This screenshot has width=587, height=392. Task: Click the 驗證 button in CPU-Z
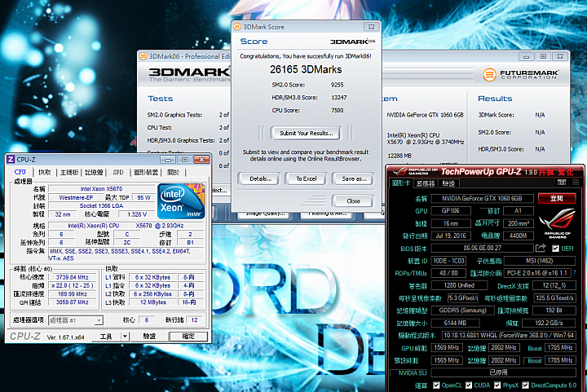click(x=149, y=337)
